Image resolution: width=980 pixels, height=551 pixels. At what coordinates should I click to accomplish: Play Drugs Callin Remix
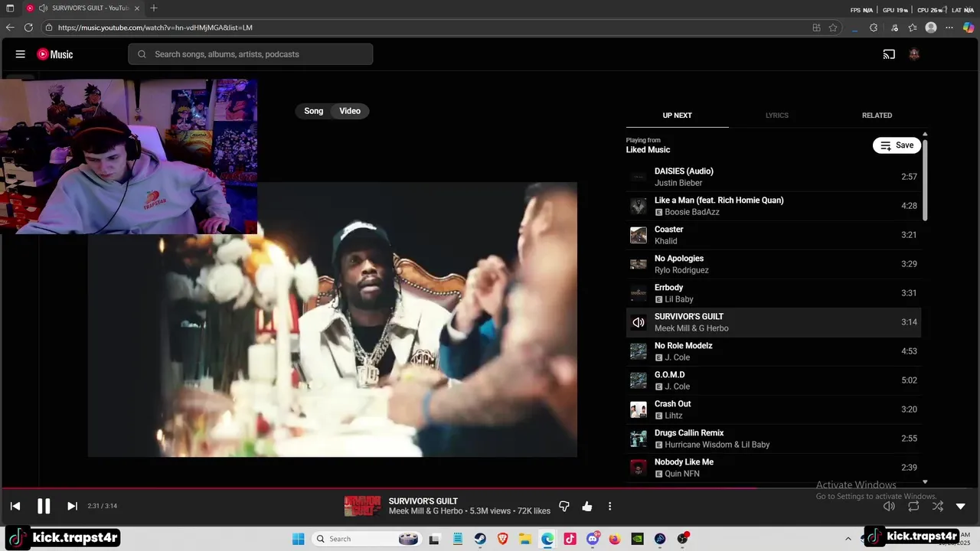coord(773,439)
